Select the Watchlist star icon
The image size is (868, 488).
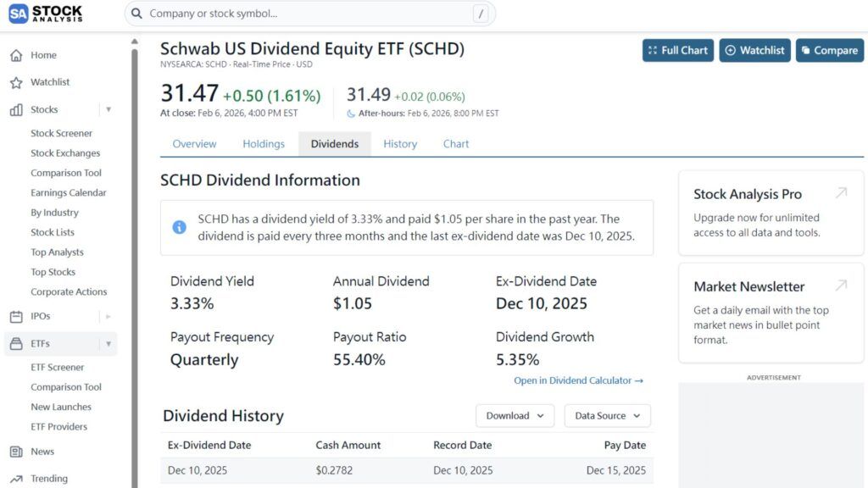tap(15, 81)
